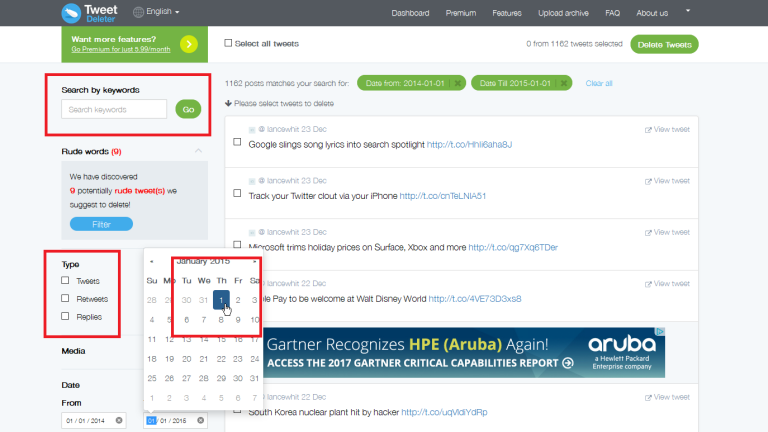Remove the Date from 2014-01-01 filter

coord(457,83)
